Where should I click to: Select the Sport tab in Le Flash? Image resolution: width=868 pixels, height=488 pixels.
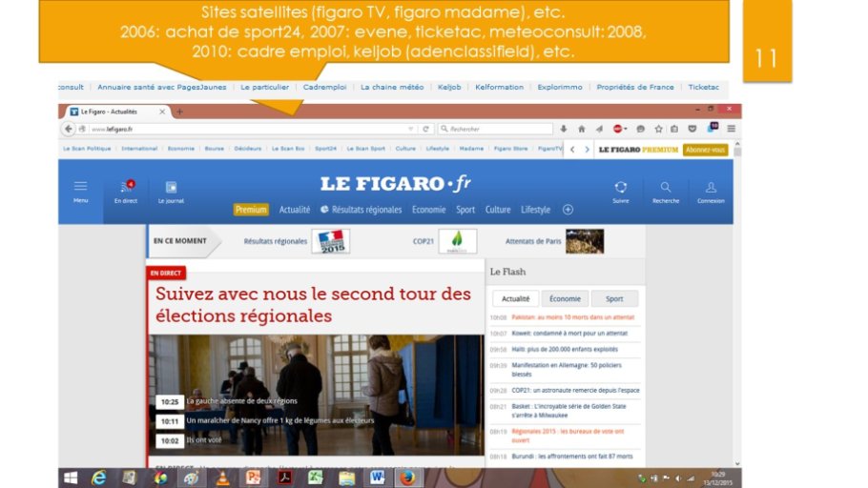point(614,298)
